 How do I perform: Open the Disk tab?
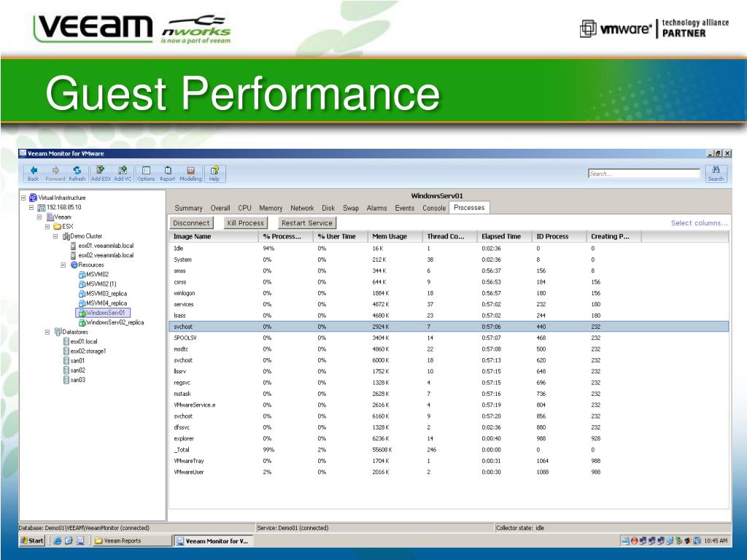coord(328,208)
